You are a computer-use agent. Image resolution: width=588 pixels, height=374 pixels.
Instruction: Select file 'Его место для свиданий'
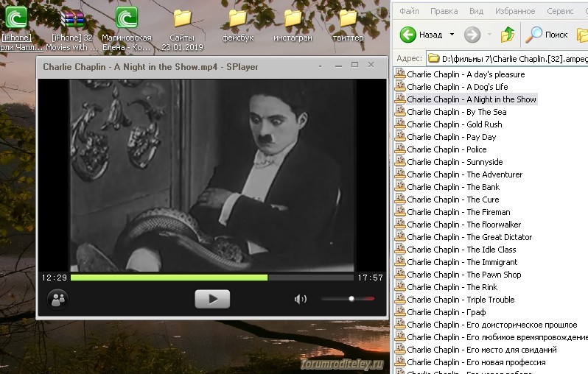click(x=482, y=350)
